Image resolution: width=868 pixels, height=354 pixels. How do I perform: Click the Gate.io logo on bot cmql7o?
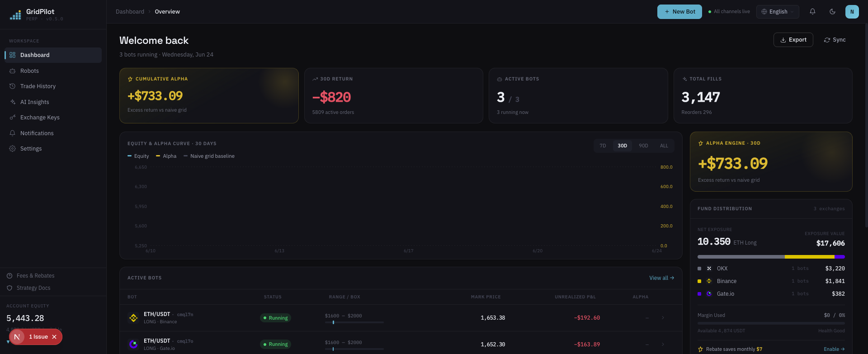(x=133, y=345)
